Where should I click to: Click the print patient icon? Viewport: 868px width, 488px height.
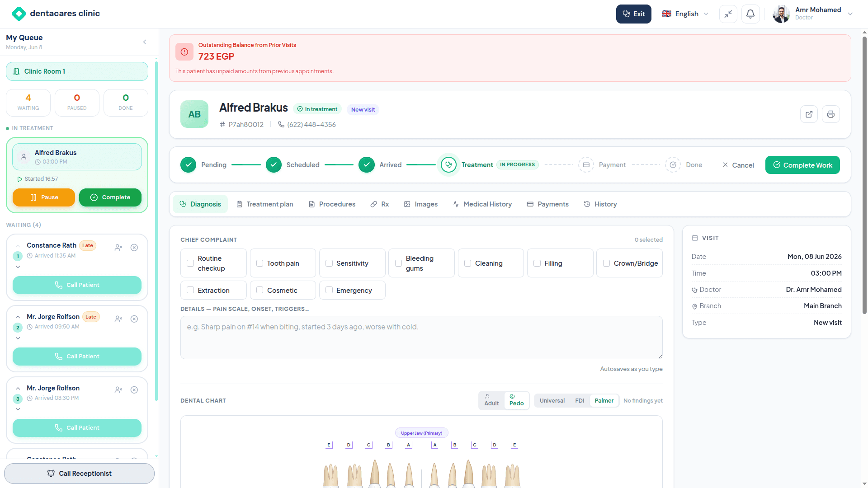pyautogui.click(x=831, y=114)
